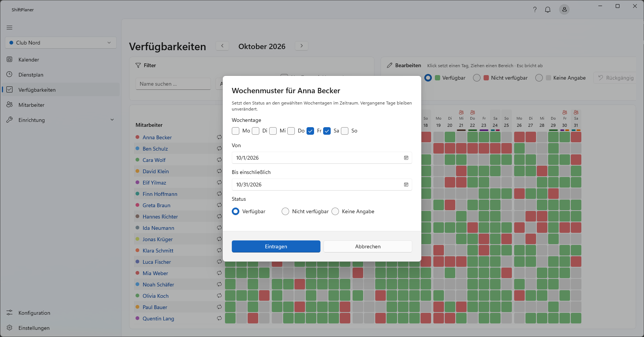Select Keine Angabe edit mode in Bearbeiten bar
Screen dimensions: 644x337
pos(539,78)
